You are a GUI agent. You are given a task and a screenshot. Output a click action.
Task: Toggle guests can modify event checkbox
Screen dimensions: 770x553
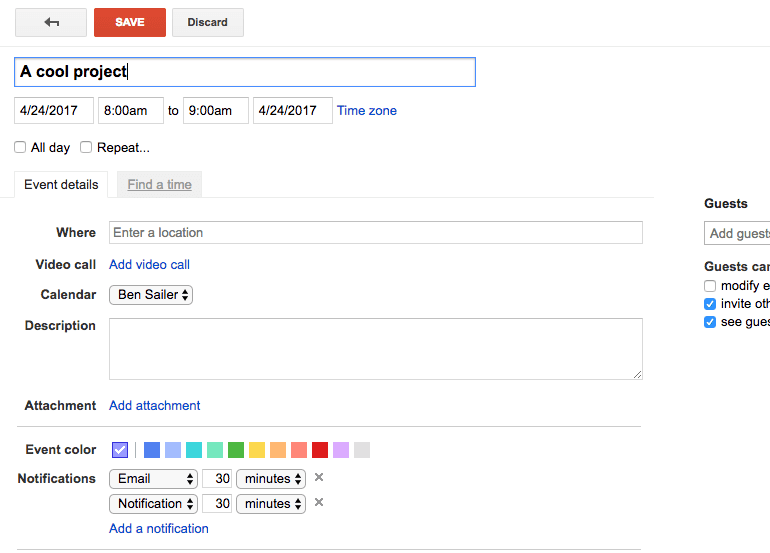(710, 286)
